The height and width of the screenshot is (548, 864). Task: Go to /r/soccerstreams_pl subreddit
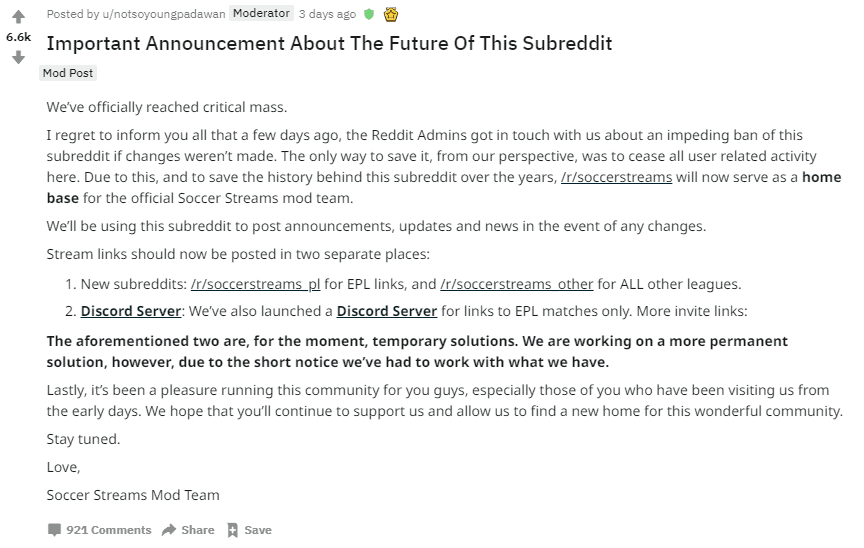click(x=255, y=284)
